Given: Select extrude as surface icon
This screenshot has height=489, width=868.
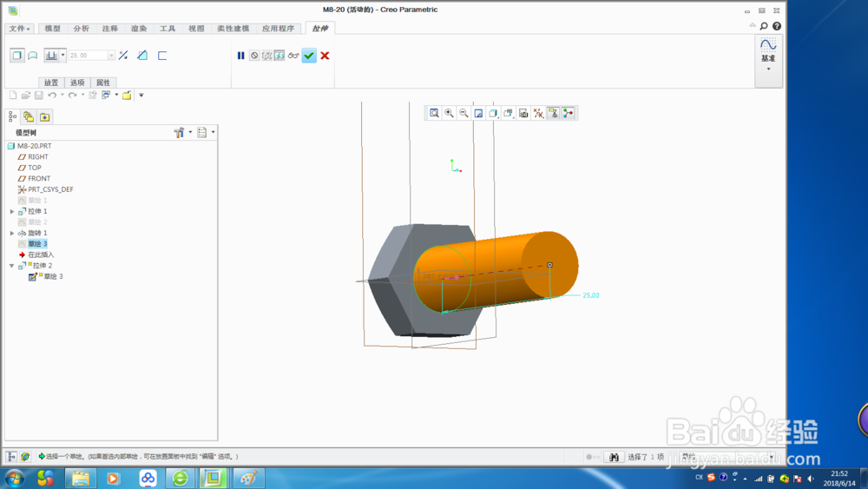Looking at the screenshot, I should pos(33,56).
